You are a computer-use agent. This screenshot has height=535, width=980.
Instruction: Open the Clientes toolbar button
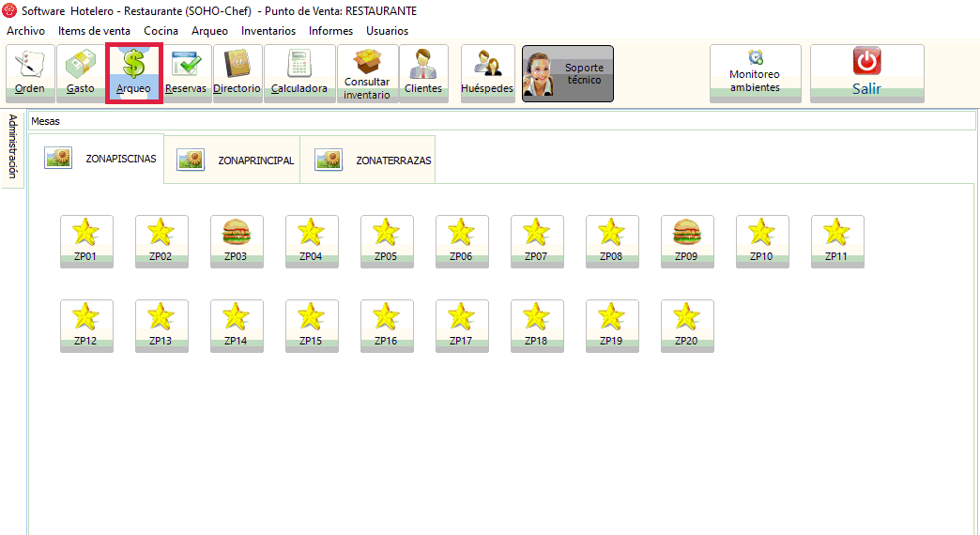(423, 73)
